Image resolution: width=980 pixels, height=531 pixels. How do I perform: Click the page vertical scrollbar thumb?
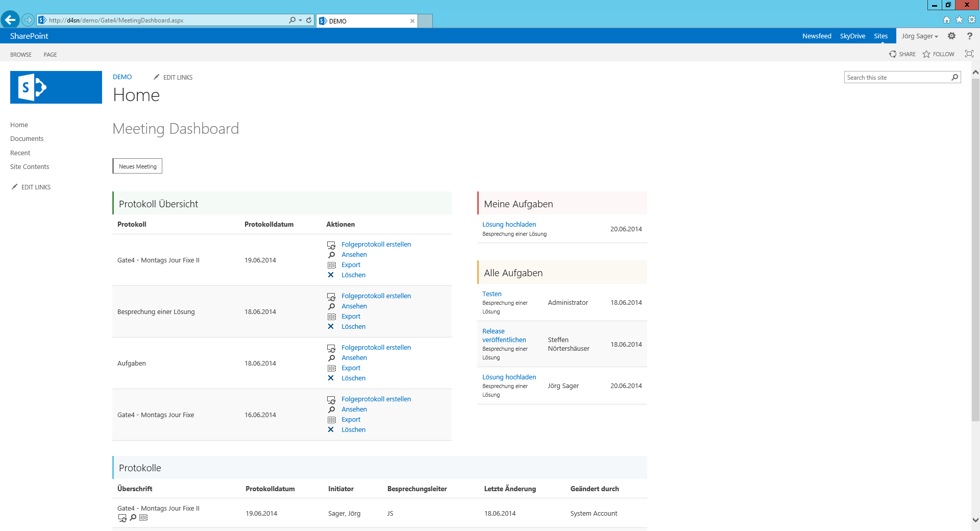(x=975, y=250)
